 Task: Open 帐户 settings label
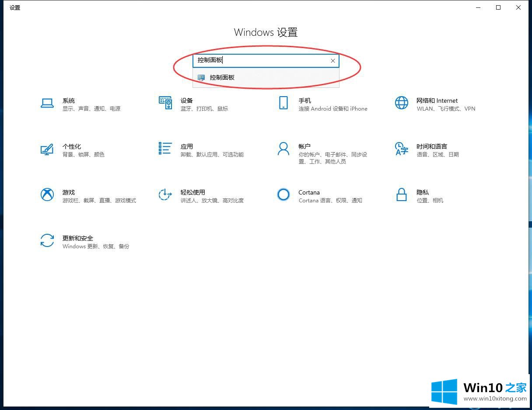coord(304,146)
